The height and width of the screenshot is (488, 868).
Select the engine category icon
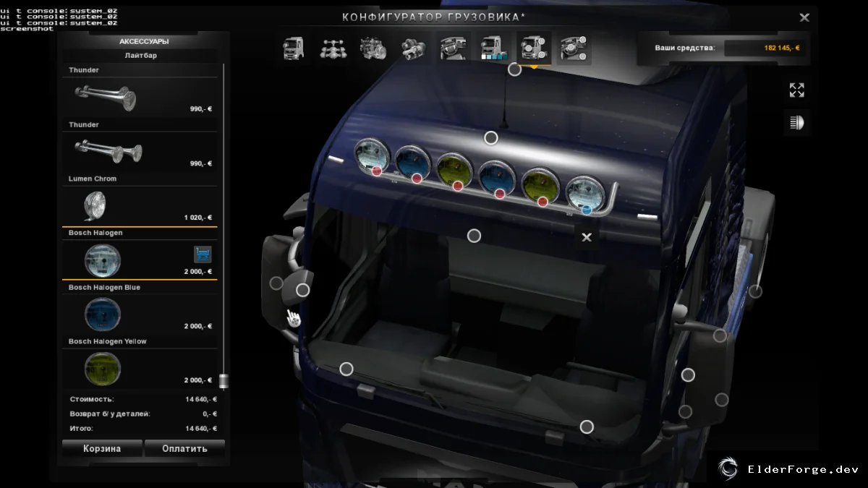(x=373, y=48)
